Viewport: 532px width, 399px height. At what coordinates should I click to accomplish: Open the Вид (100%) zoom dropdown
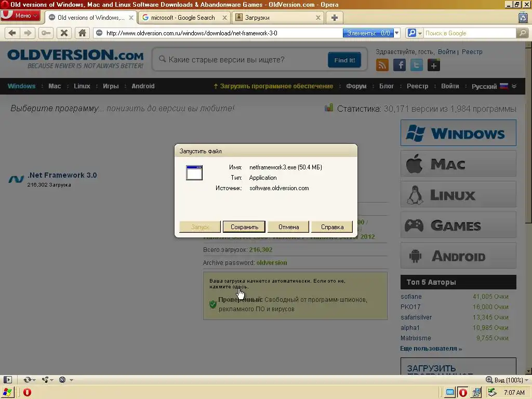point(507,380)
